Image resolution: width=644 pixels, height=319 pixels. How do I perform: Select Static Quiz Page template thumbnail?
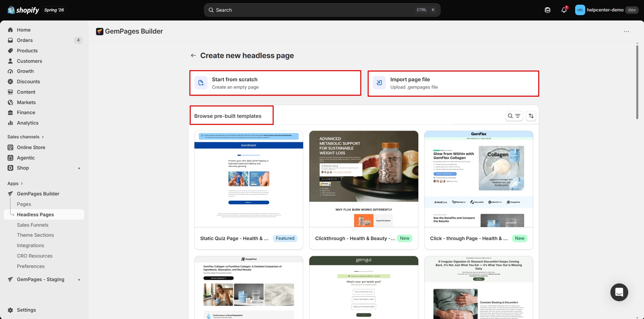click(249, 179)
